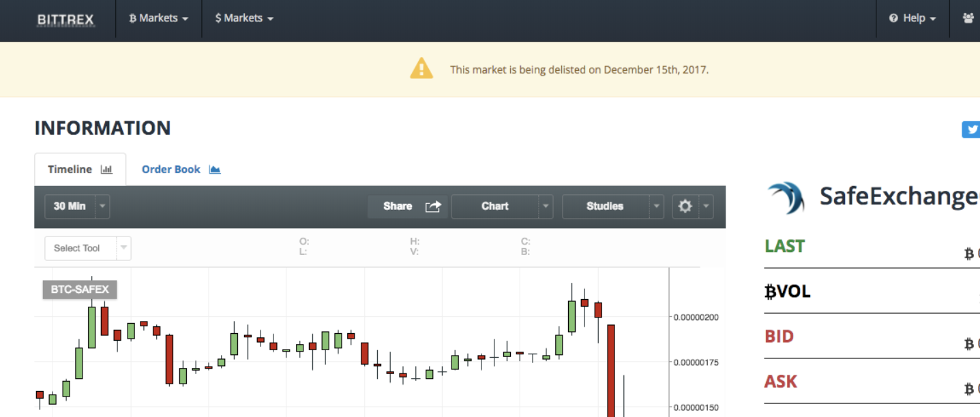Click the 0.00000150 price axis label
This screenshot has height=417, width=980.
tap(695, 407)
